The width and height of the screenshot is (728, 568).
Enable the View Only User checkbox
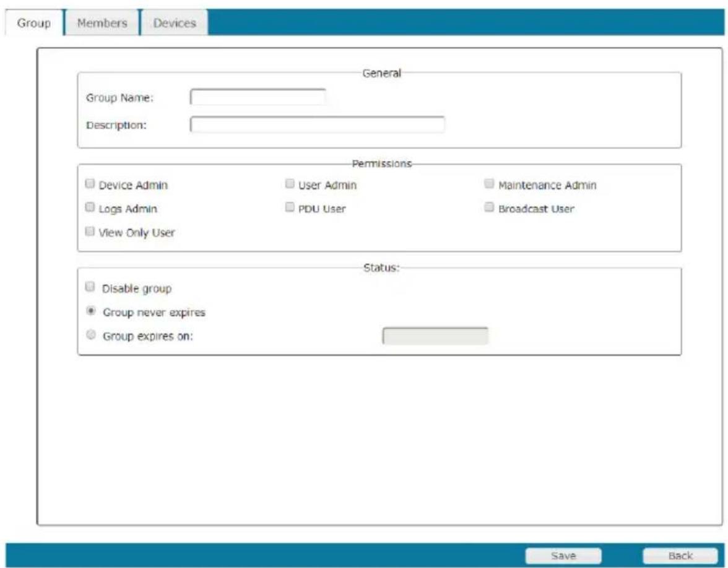(90, 231)
